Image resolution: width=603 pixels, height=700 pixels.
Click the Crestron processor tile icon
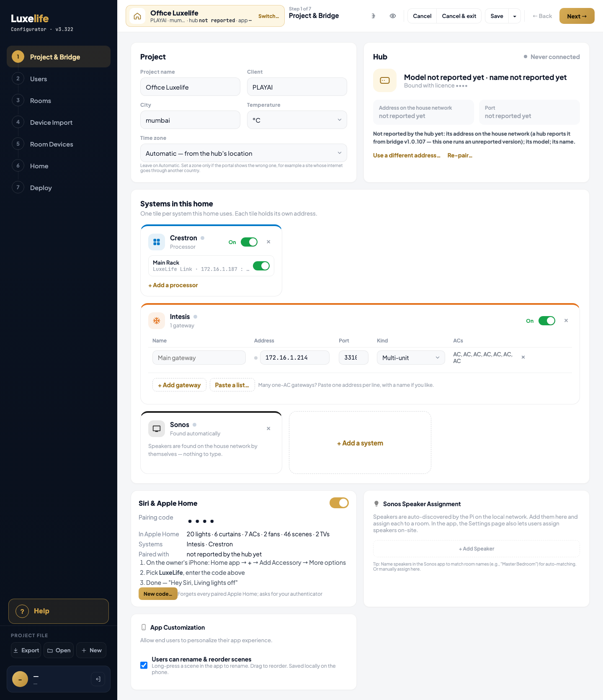coord(157,242)
